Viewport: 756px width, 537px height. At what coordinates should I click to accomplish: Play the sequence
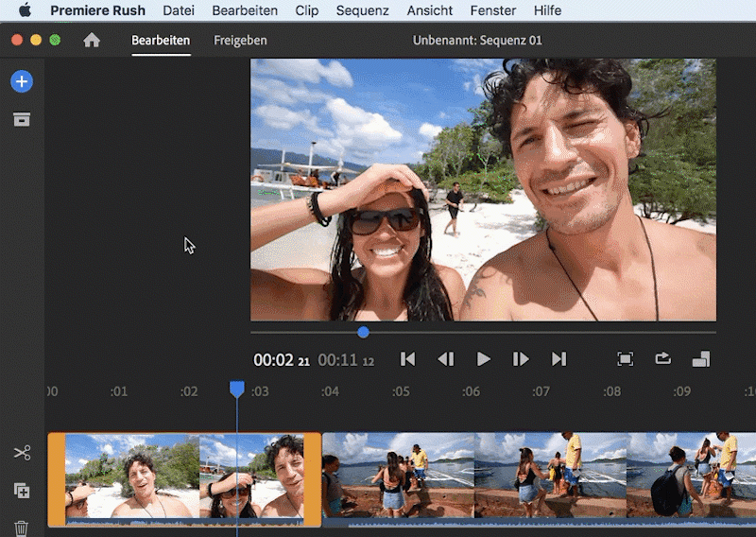click(484, 359)
